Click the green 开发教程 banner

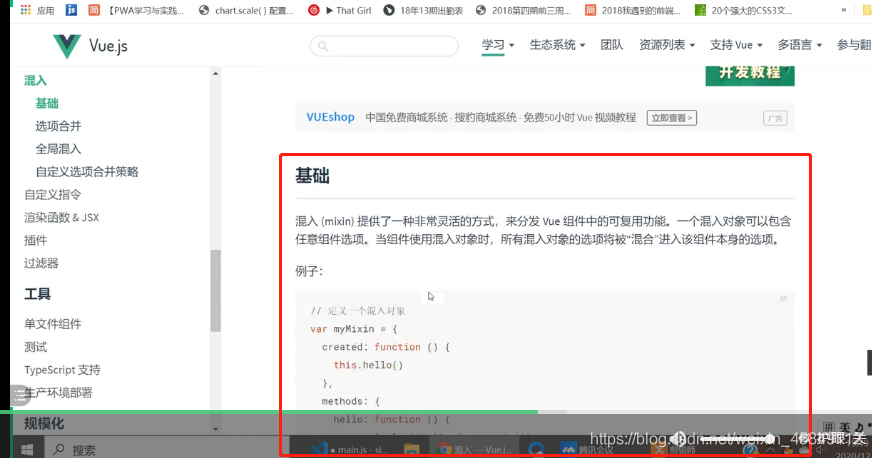[x=750, y=74]
